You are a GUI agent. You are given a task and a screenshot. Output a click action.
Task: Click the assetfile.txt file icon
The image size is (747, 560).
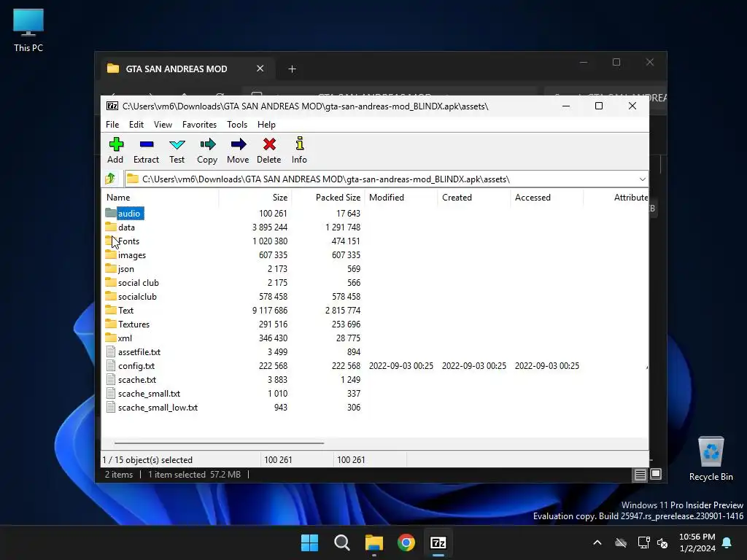click(x=111, y=352)
